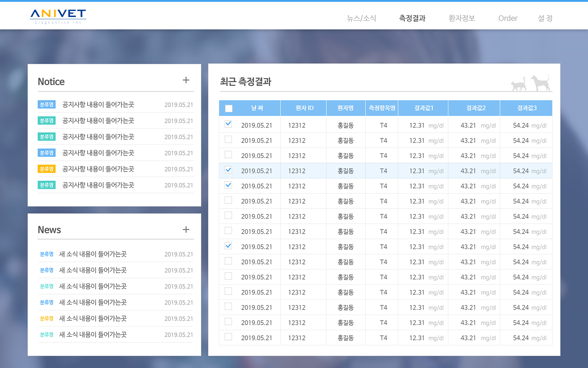Click the yellow category tag in News
Image resolution: width=588 pixels, height=368 pixels.
(x=46, y=318)
